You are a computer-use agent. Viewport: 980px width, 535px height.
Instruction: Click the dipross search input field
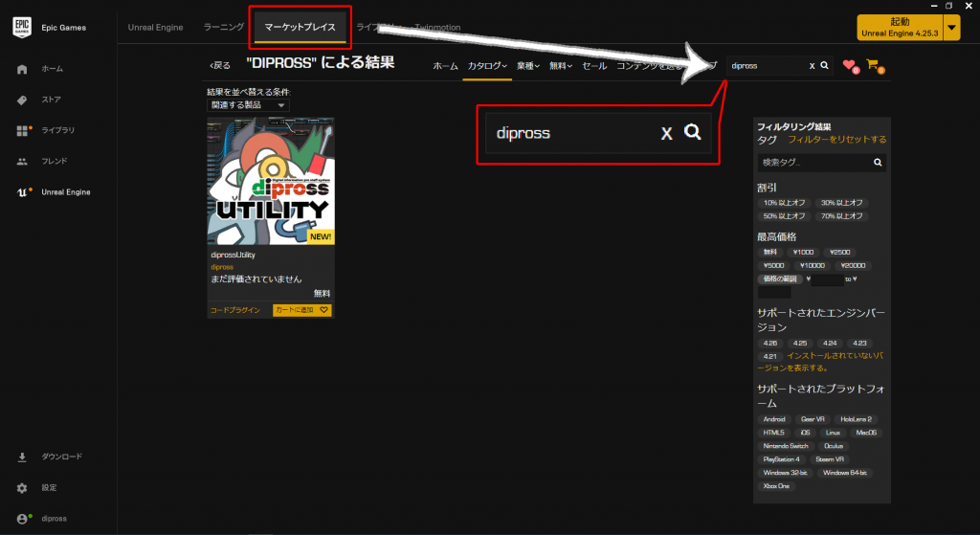click(x=768, y=66)
